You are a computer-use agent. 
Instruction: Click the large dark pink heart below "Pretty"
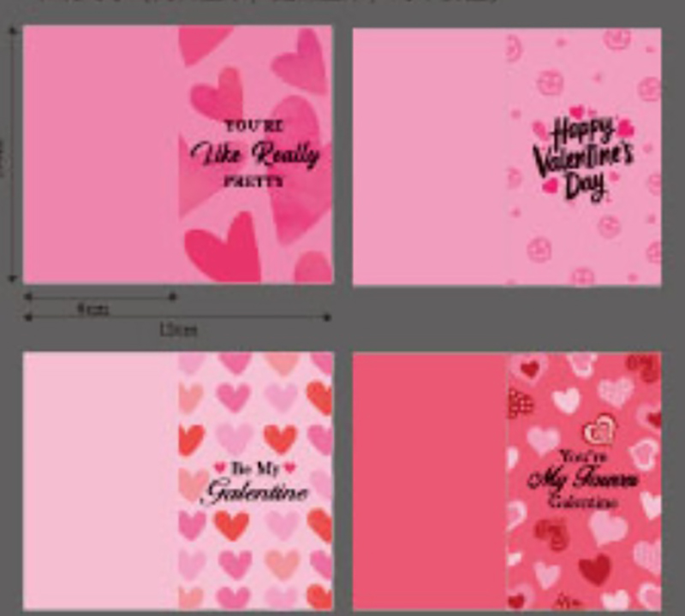[x=224, y=250]
